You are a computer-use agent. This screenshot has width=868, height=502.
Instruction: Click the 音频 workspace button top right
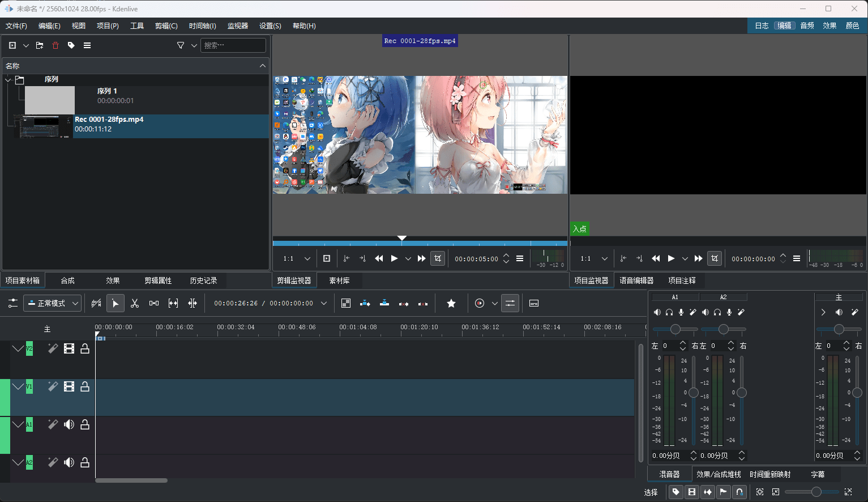point(806,25)
